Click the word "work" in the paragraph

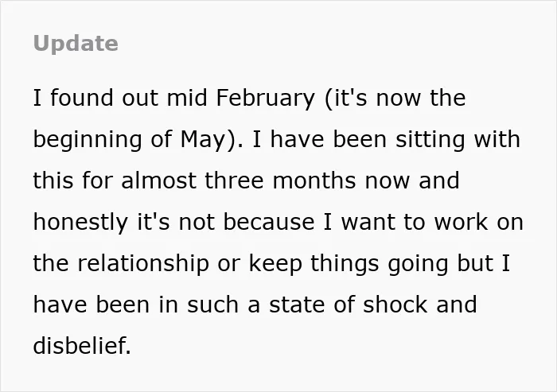461,222
